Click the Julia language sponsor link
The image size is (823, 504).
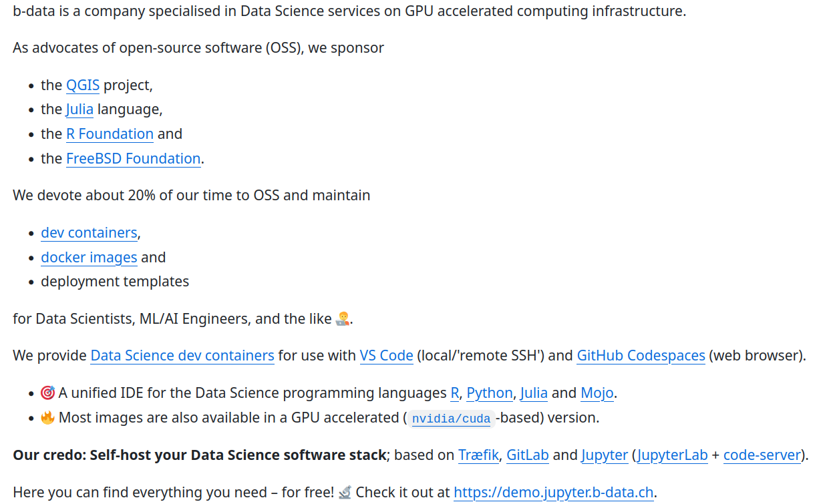pos(79,109)
